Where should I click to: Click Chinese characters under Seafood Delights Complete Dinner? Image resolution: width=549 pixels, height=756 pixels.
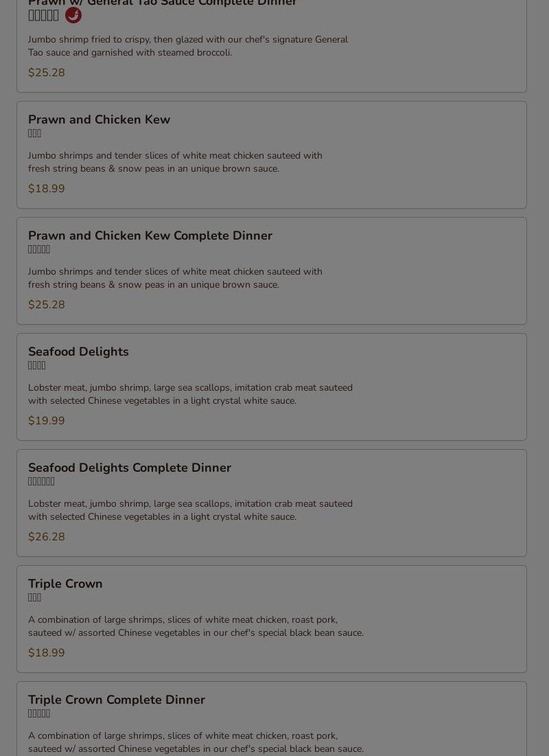tap(41, 482)
